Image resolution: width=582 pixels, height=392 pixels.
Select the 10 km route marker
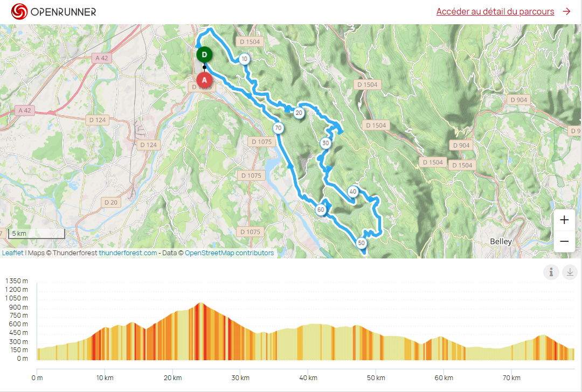pyautogui.click(x=244, y=59)
